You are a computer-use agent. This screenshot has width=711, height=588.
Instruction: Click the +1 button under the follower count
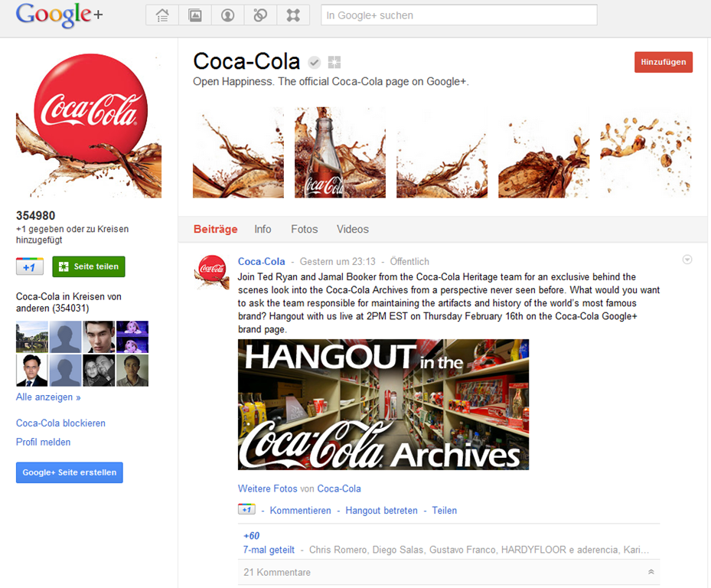[x=30, y=266]
